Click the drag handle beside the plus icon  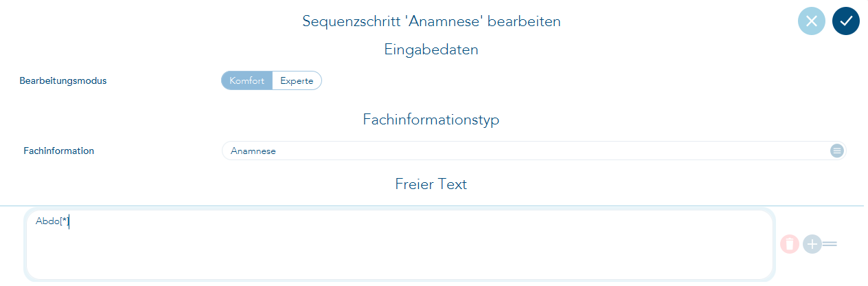click(x=830, y=243)
